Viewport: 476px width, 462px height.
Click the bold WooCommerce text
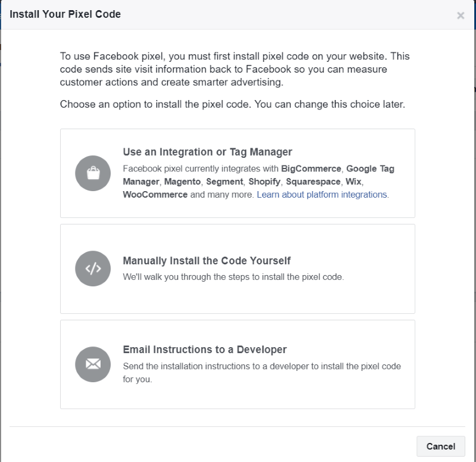[x=155, y=195]
